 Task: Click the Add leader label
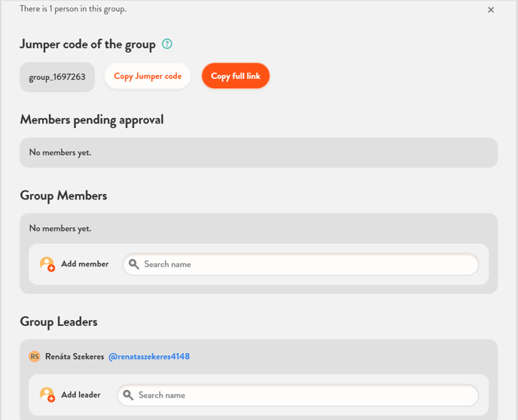[81, 395]
